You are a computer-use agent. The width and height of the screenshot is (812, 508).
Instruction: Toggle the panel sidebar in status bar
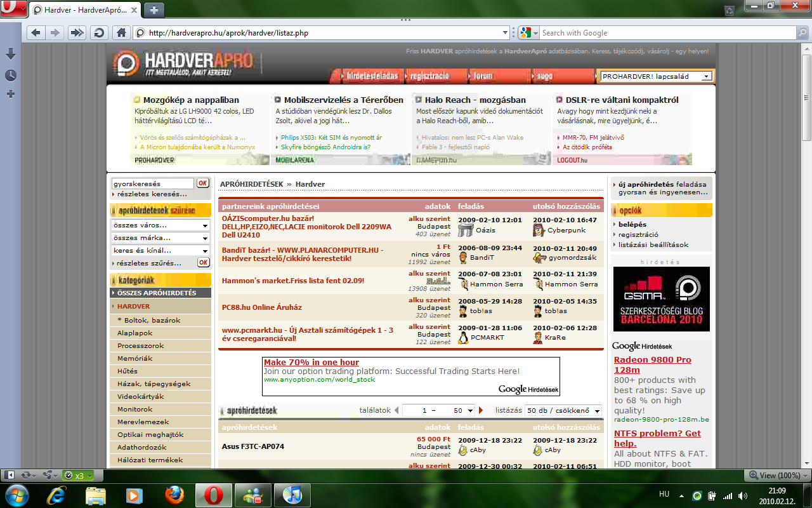(10, 475)
